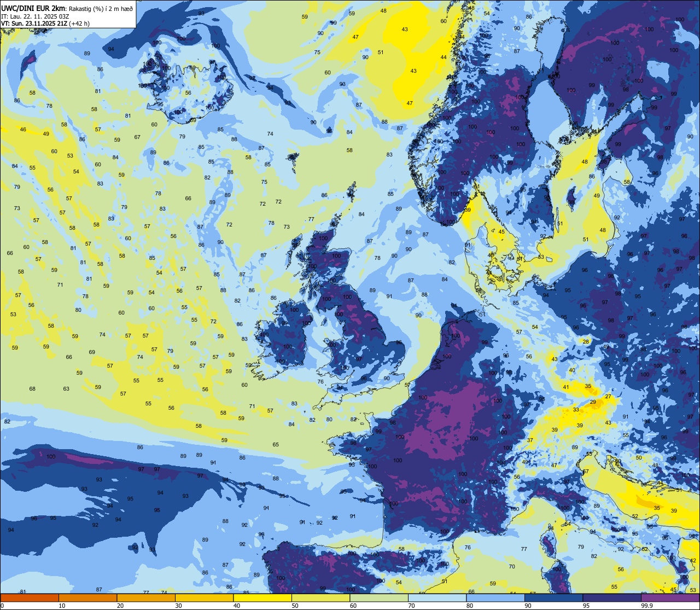Image resolution: width=700 pixels, height=610 pixels.
Task: Click valid time 'VT: Sun. 23.11.2025 21Z'
Action: (34, 24)
